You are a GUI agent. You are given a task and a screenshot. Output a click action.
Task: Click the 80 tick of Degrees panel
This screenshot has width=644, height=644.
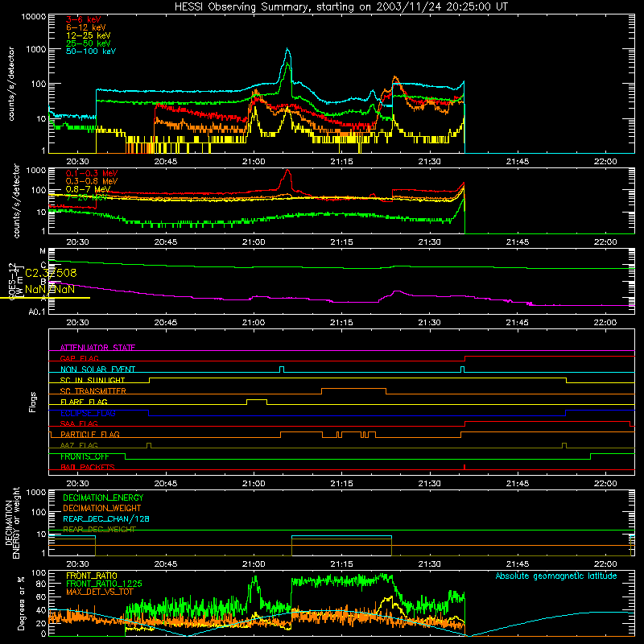(x=41, y=584)
